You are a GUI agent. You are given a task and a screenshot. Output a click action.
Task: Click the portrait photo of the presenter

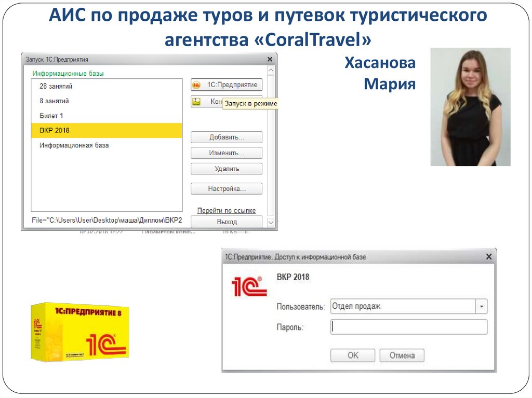(x=470, y=107)
